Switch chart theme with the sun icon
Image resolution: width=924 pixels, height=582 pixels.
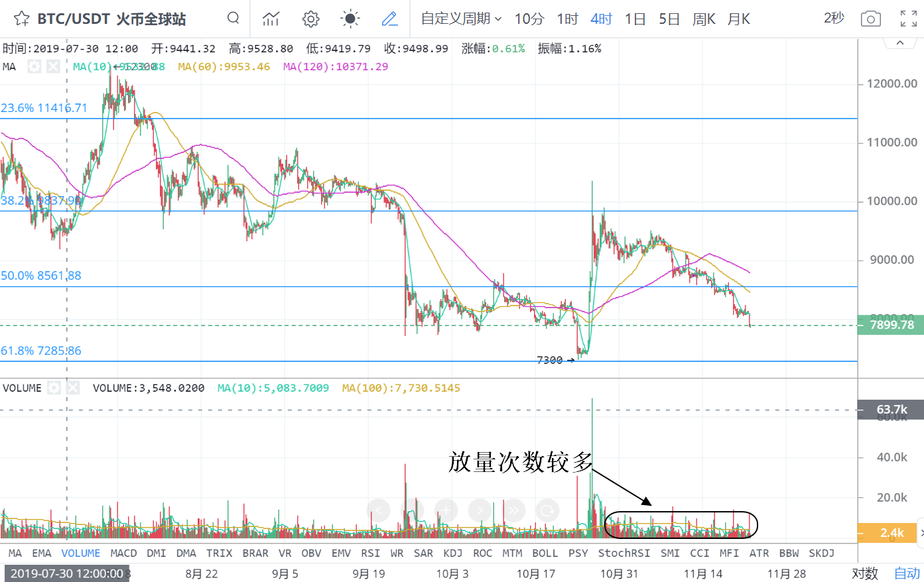350,19
